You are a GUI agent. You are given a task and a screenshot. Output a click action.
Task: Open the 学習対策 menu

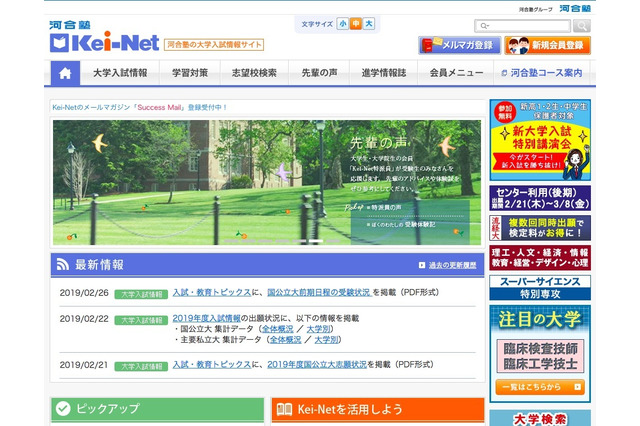coord(190,73)
